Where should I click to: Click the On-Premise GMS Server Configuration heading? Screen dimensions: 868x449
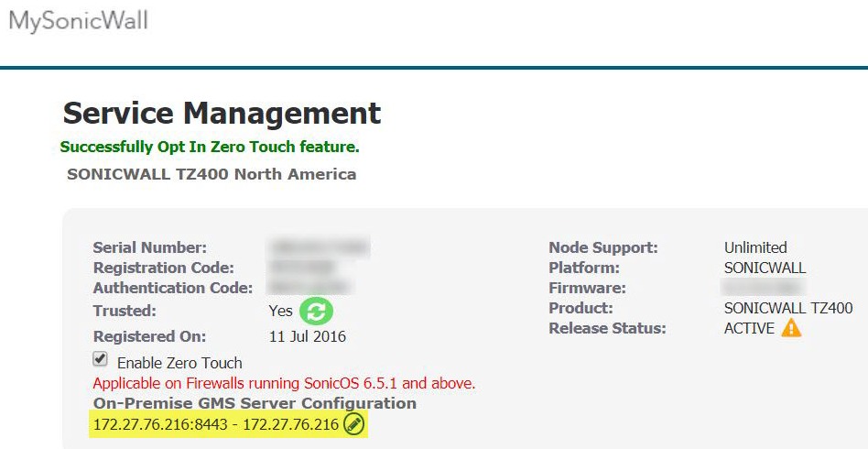tap(255, 403)
